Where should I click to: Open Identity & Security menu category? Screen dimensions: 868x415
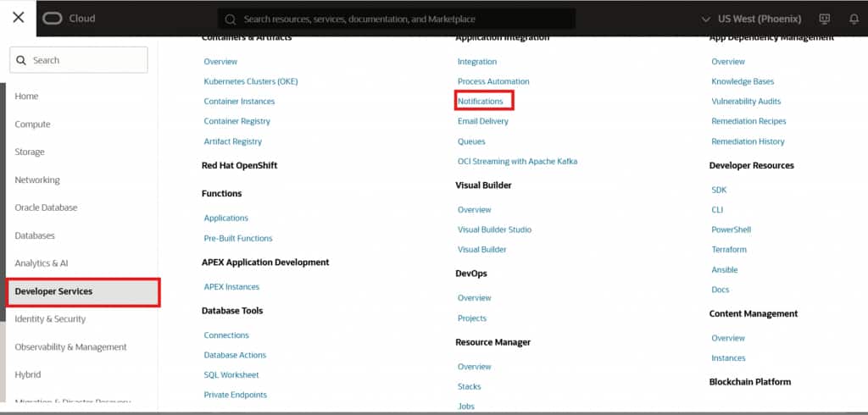point(50,319)
